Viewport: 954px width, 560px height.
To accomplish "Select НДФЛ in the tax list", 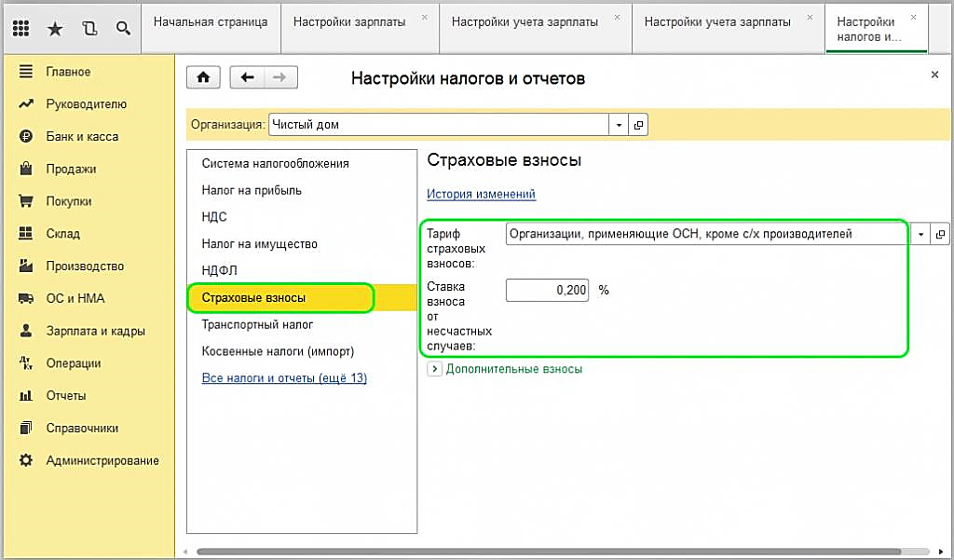I will tap(302, 271).
